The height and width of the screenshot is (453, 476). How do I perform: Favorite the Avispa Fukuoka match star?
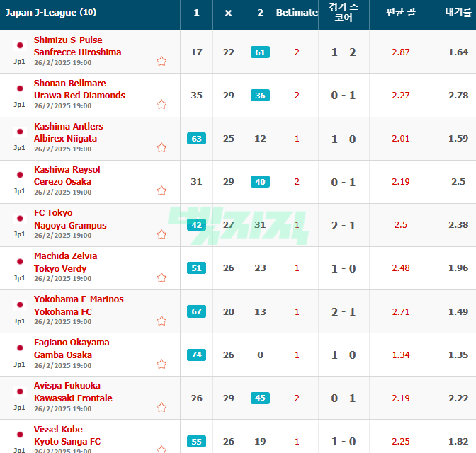click(161, 407)
